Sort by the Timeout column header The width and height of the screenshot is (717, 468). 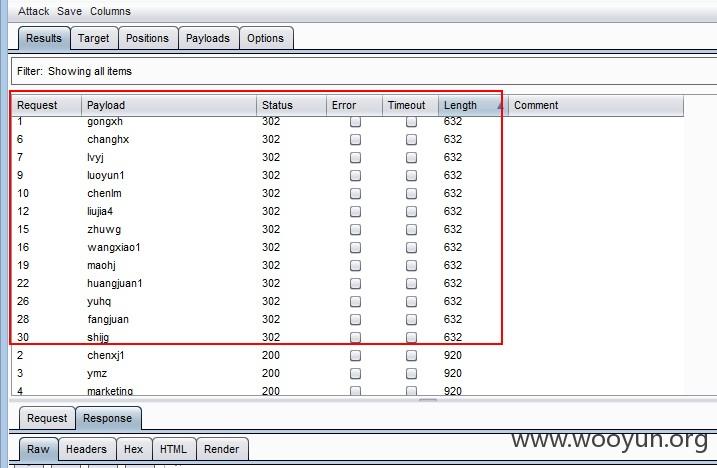[410, 105]
